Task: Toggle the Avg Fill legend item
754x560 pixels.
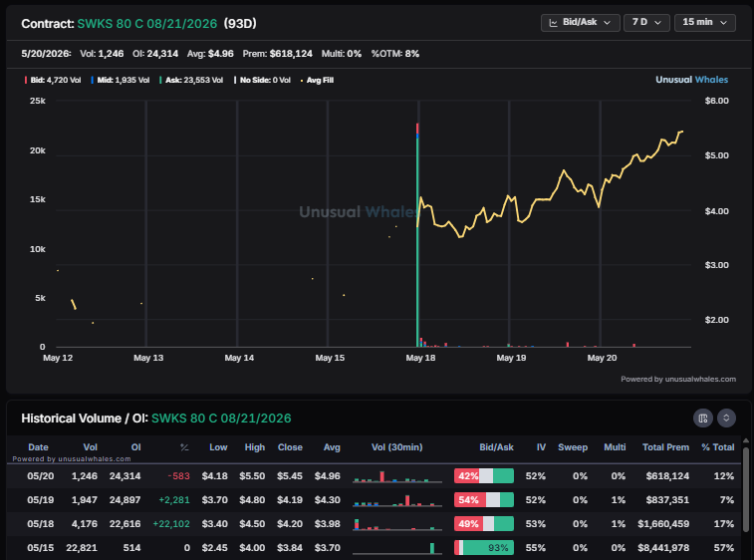Action: pos(317,81)
